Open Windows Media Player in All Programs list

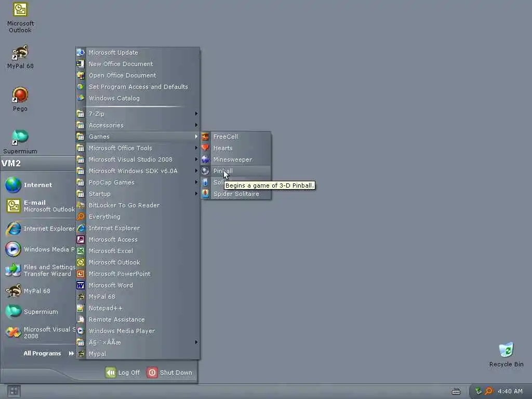pyautogui.click(x=138, y=331)
